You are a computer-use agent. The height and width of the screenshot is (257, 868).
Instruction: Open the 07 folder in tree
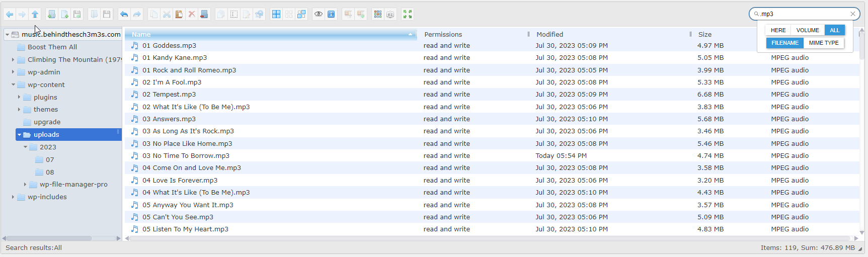50,159
